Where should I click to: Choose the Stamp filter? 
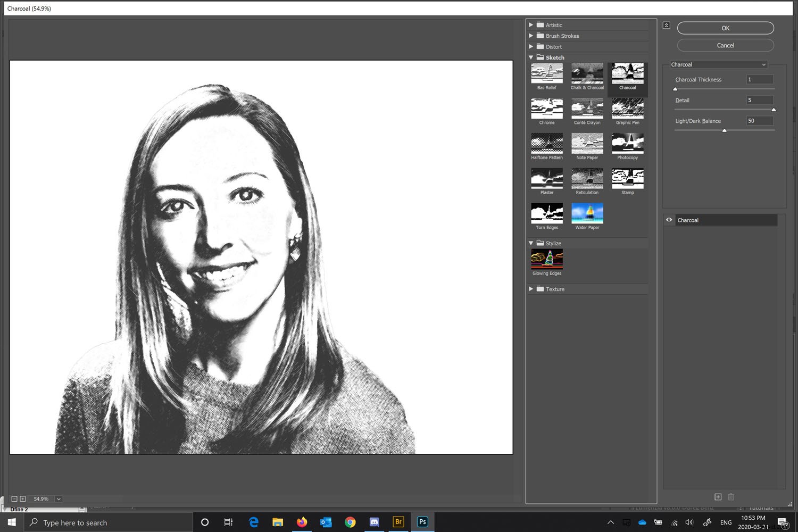click(x=627, y=178)
